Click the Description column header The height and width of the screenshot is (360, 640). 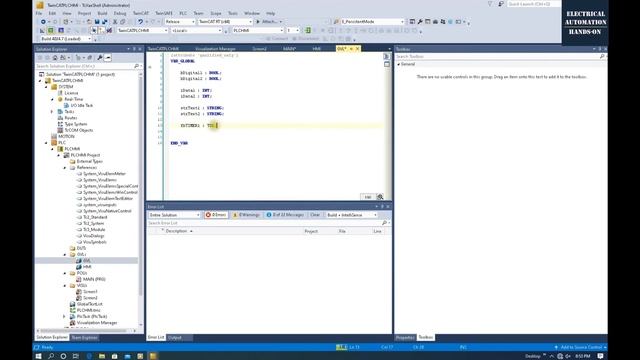coord(176,231)
